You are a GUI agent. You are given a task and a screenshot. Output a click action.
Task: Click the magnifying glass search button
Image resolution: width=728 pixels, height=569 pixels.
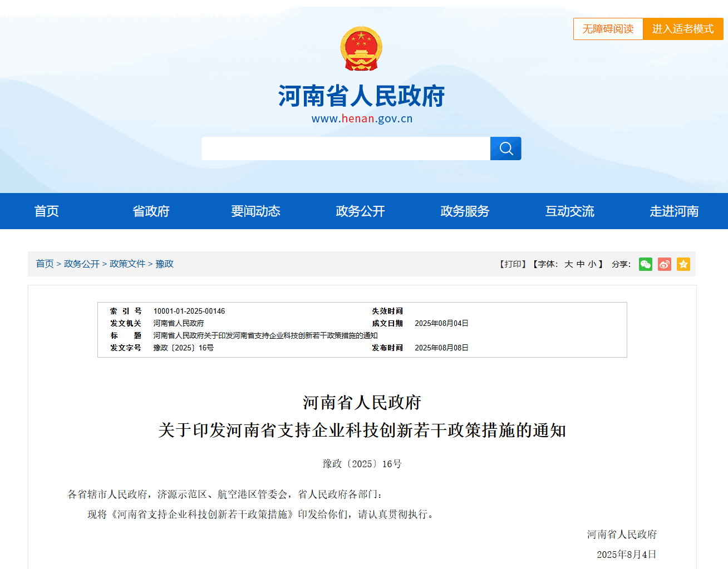(x=505, y=149)
